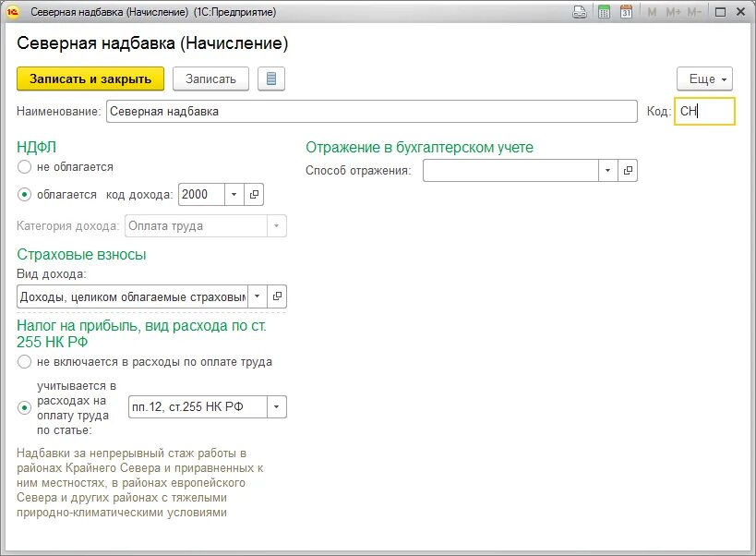Click the 'НДФЛ' section heading
This screenshot has width=756, height=556.
point(37,147)
